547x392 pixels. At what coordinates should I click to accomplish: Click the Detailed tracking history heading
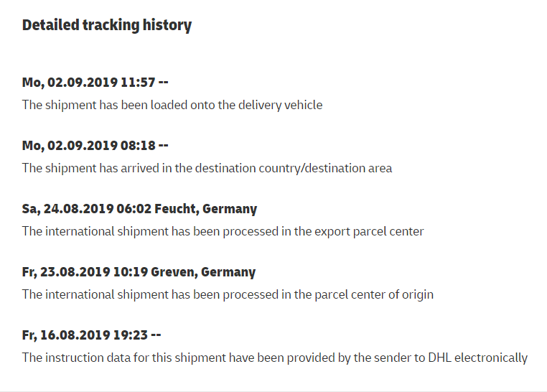click(x=107, y=25)
